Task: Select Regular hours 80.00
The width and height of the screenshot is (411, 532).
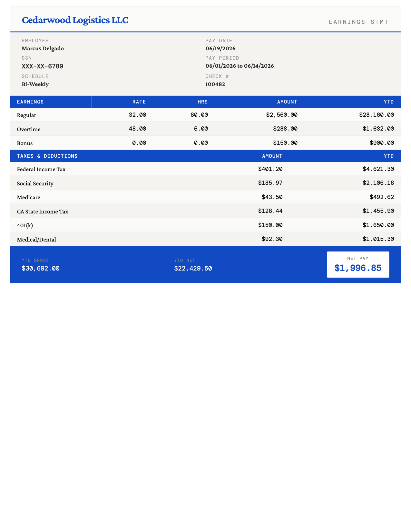Action: 199,115
